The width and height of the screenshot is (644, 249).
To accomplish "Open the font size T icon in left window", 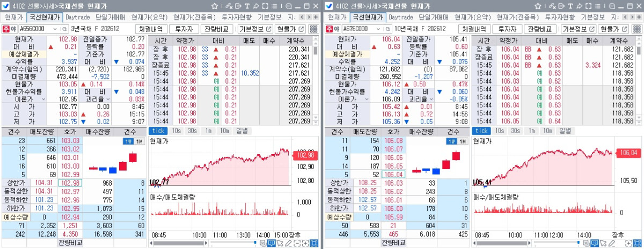I will point(247,6).
